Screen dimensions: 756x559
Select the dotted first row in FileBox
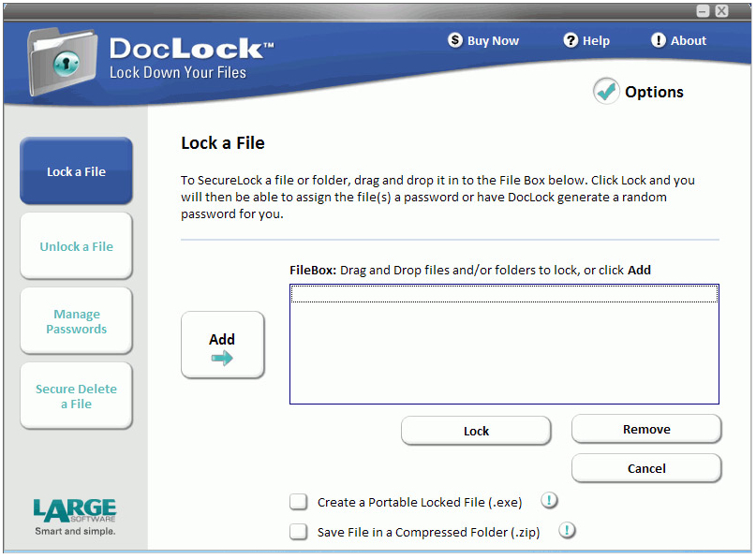[x=504, y=294]
